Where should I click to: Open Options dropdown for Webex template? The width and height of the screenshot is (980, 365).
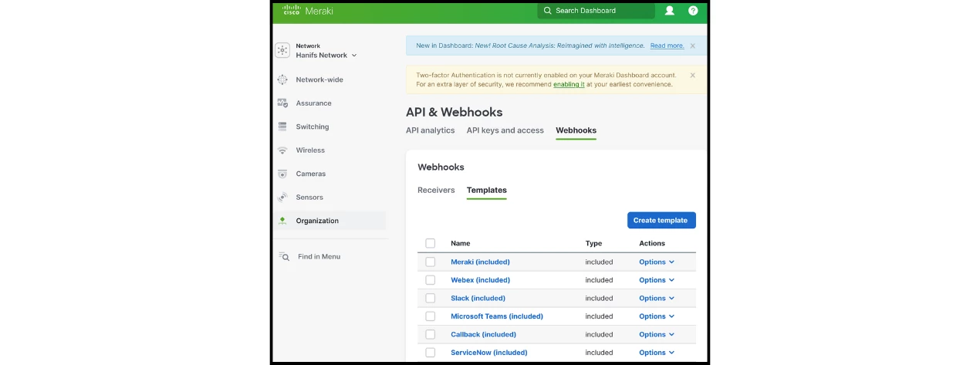[x=657, y=280]
